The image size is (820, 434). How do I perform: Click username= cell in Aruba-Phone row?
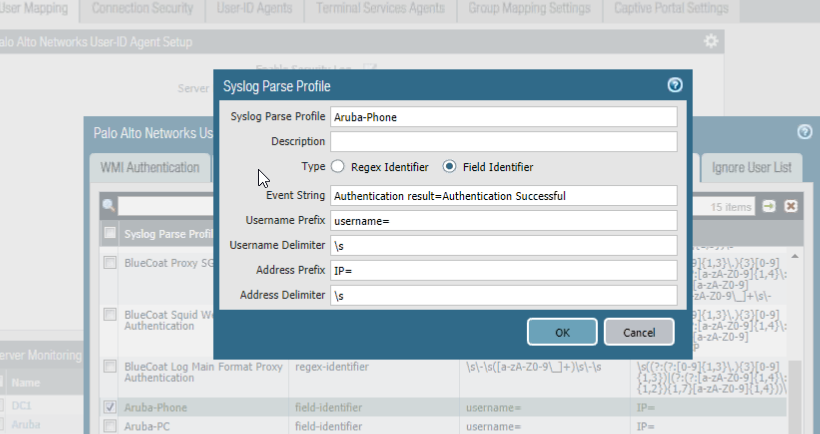pos(493,407)
